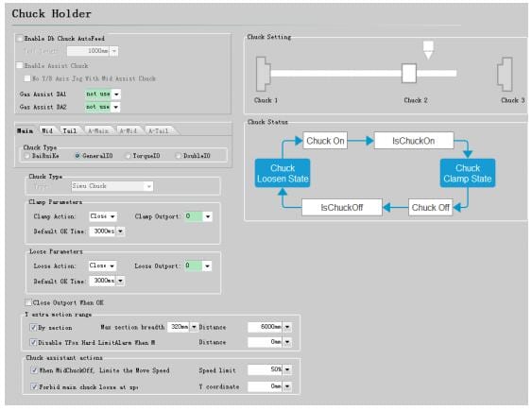Expand the Clamp Action dropdown
The width and height of the screenshot is (532, 411).
[112, 216]
